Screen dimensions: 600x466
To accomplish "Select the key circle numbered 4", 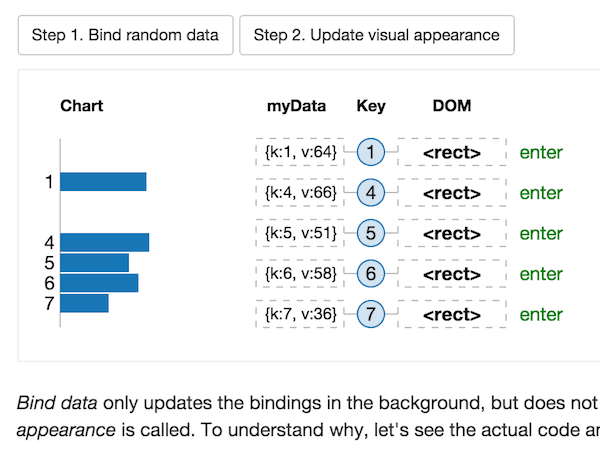I will 371,193.
